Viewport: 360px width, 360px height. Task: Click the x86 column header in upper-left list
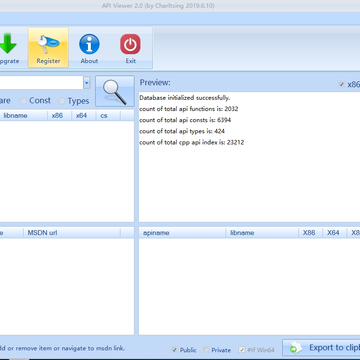[59, 116]
